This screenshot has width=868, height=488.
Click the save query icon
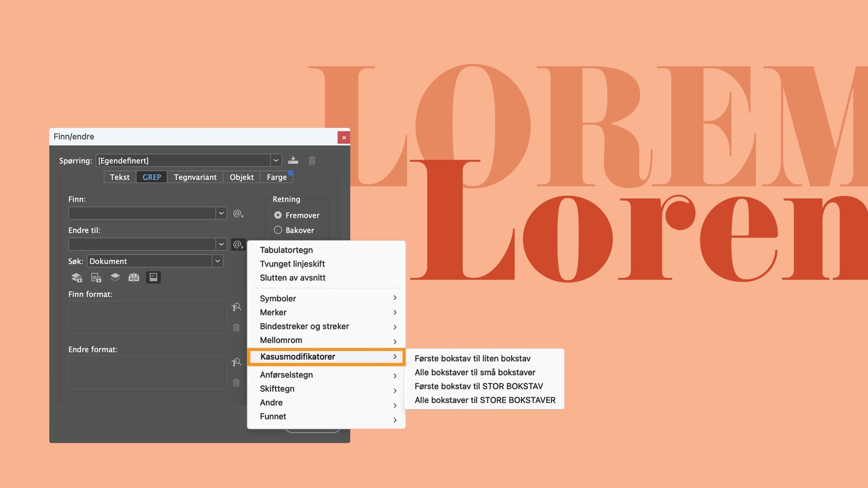point(293,160)
